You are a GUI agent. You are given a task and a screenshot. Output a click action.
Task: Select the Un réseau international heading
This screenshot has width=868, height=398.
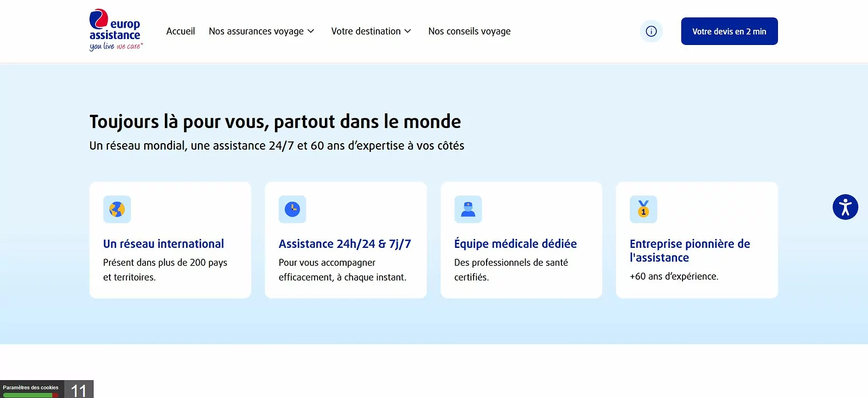pos(163,244)
